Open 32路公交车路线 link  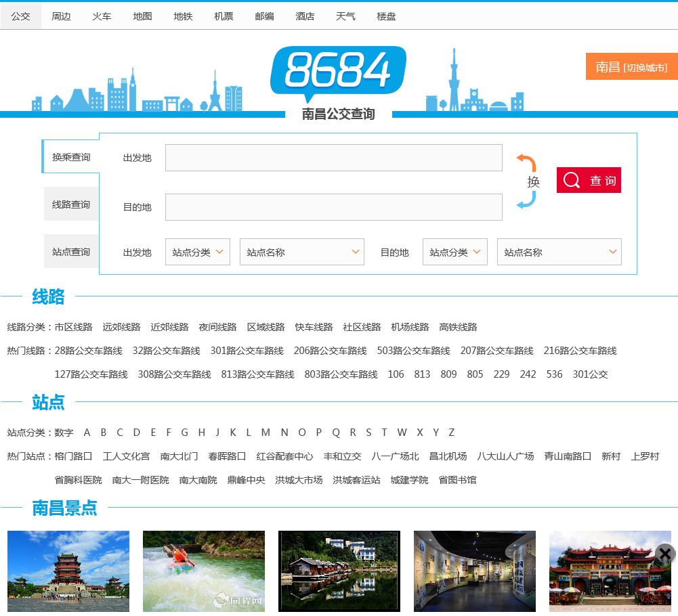[167, 351]
